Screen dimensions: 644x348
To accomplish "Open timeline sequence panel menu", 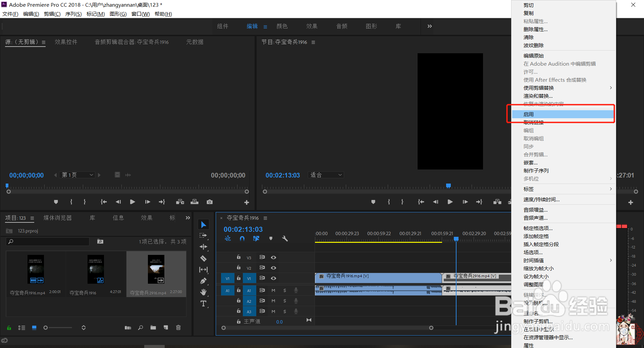I will 265,218.
